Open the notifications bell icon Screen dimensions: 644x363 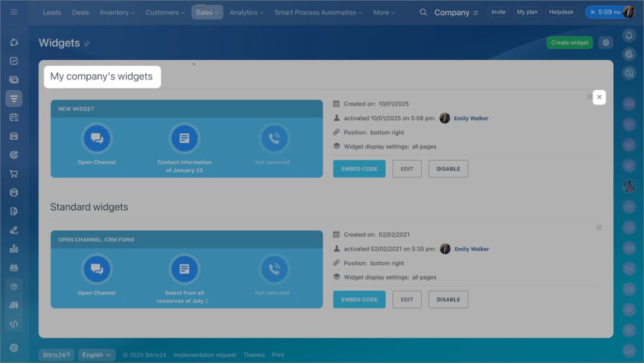click(629, 35)
